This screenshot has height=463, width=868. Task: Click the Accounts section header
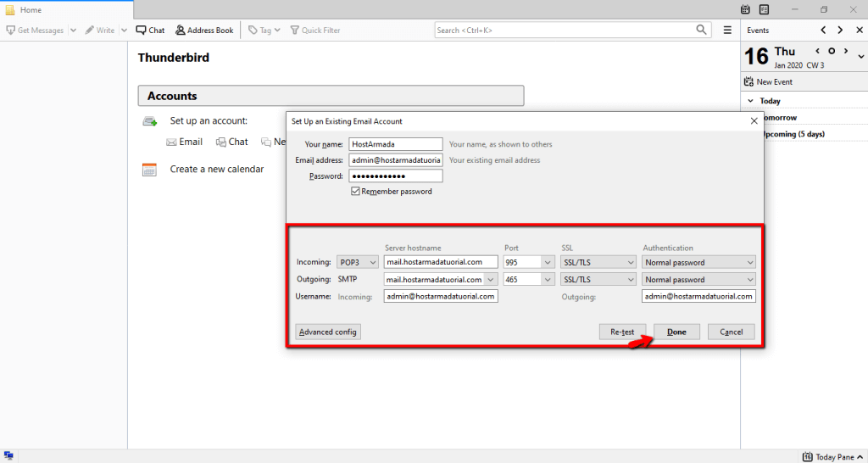(331, 96)
